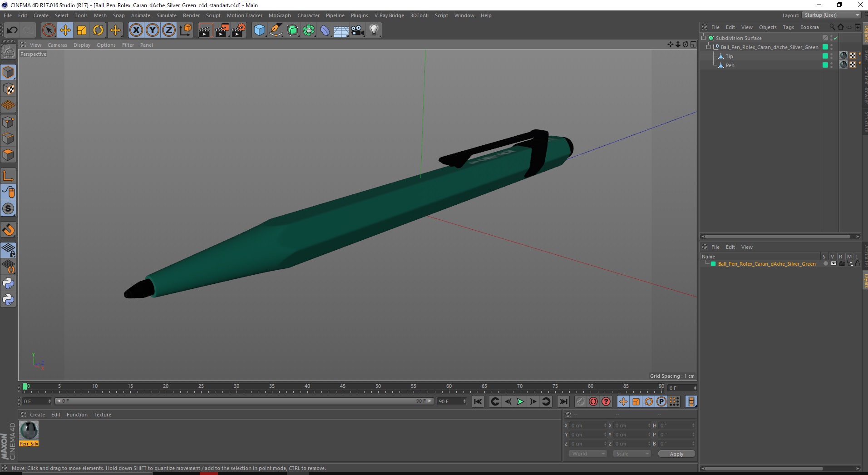Screen dimensions: 868x475
Task: Open the Subdivision Surface generators icon
Action: point(292,30)
